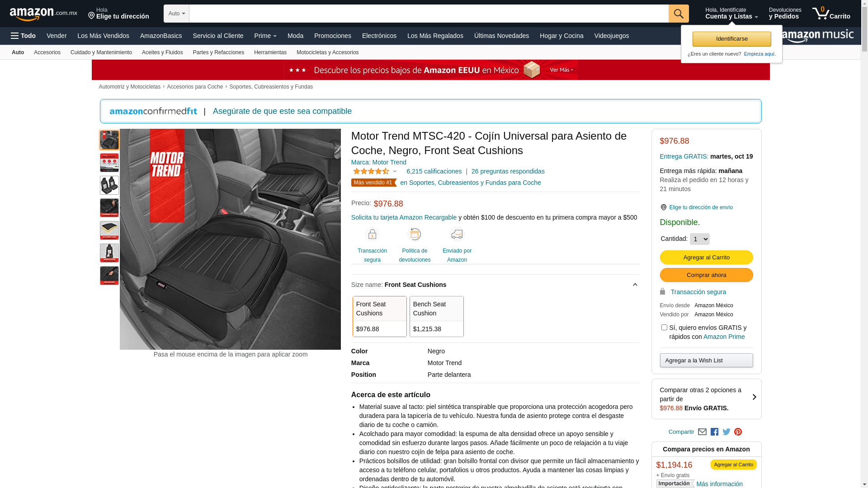Select the second product thumbnail image
868x488 pixels.
click(x=109, y=163)
